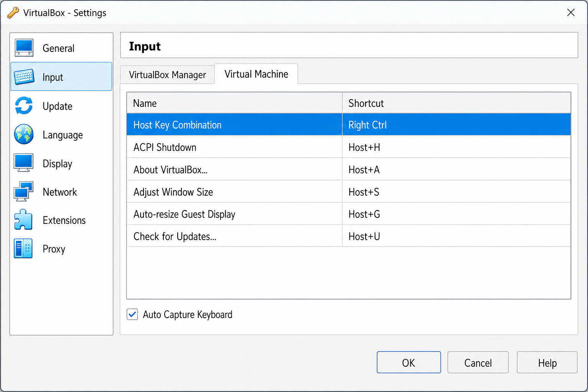Open the Update settings page
The image size is (588, 392).
click(x=61, y=106)
